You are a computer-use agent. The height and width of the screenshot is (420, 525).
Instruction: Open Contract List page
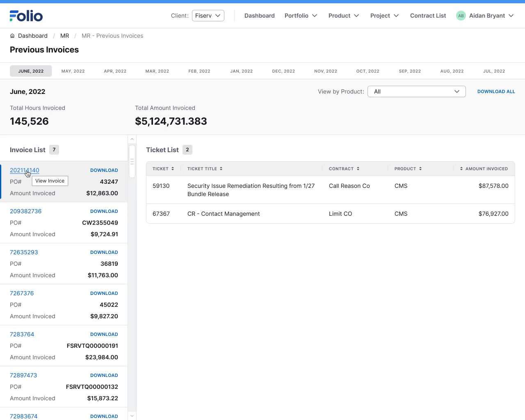coord(428,16)
